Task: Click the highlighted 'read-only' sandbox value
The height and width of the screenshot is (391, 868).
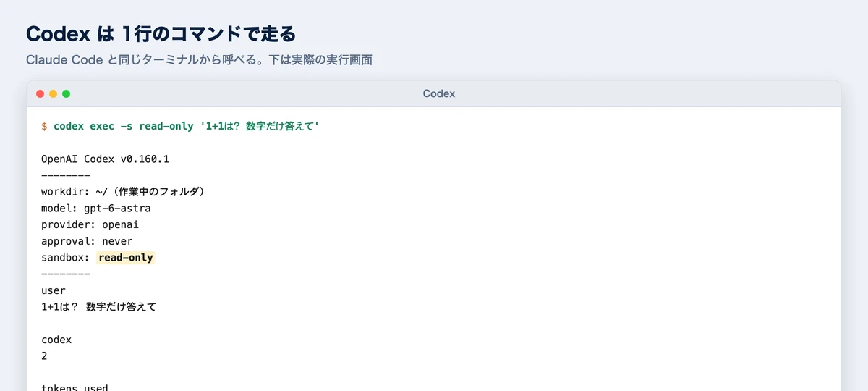Action: (126, 258)
